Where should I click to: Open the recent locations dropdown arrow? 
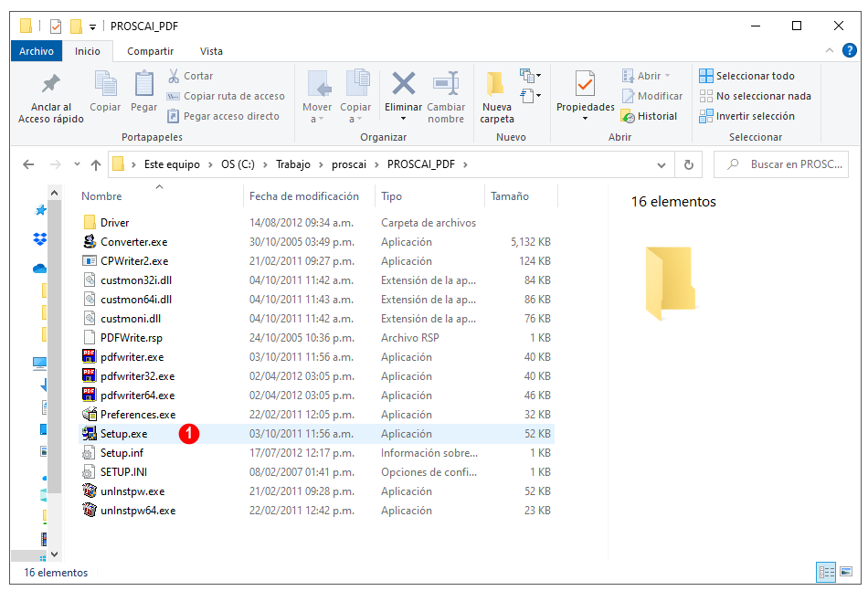(x=77, y=164)
